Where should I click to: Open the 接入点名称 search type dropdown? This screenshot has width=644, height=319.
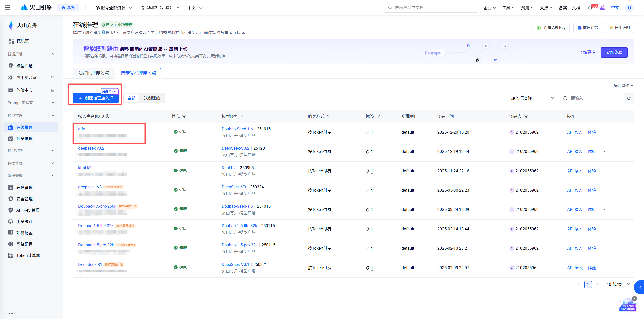(533, 98)
